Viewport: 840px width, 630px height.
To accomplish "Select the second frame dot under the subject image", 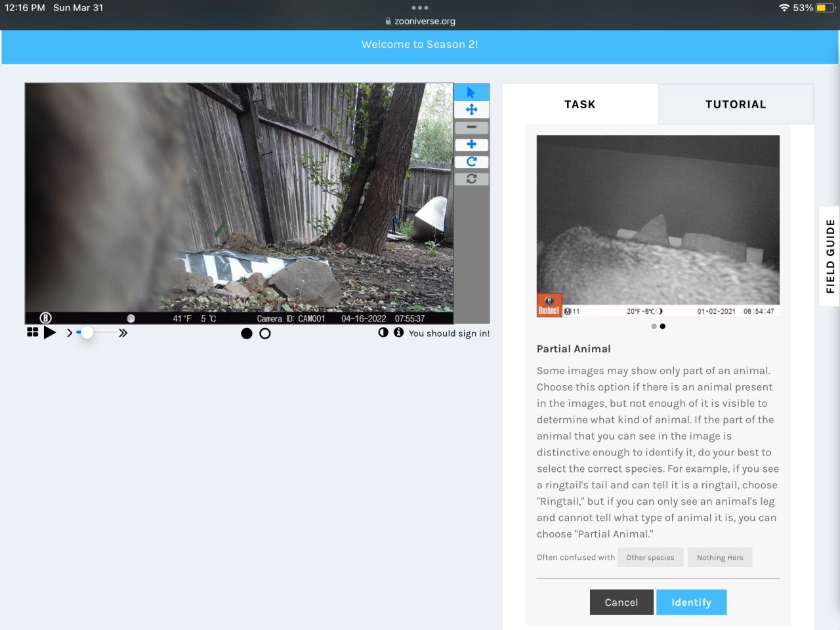I will coord(265,333).
